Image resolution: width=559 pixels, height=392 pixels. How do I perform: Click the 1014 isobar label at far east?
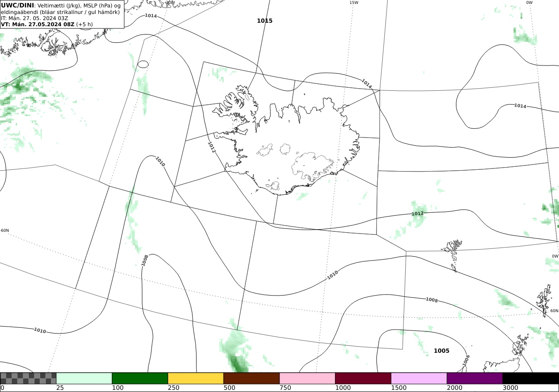(520, 106)
